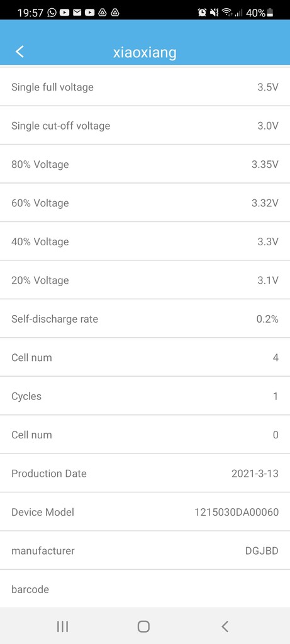Edit the 20% Voltage value 3.1V

point(268,280)
